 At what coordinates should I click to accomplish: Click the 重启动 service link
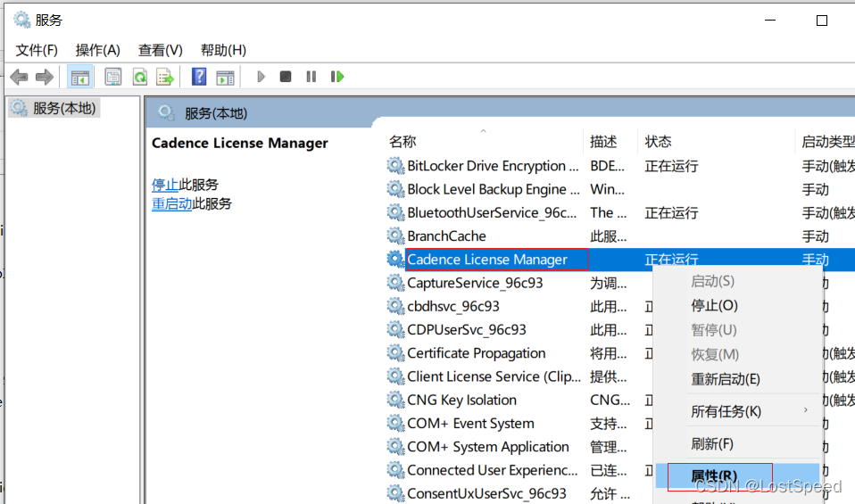pyautogui.click(x=171, y=203)
